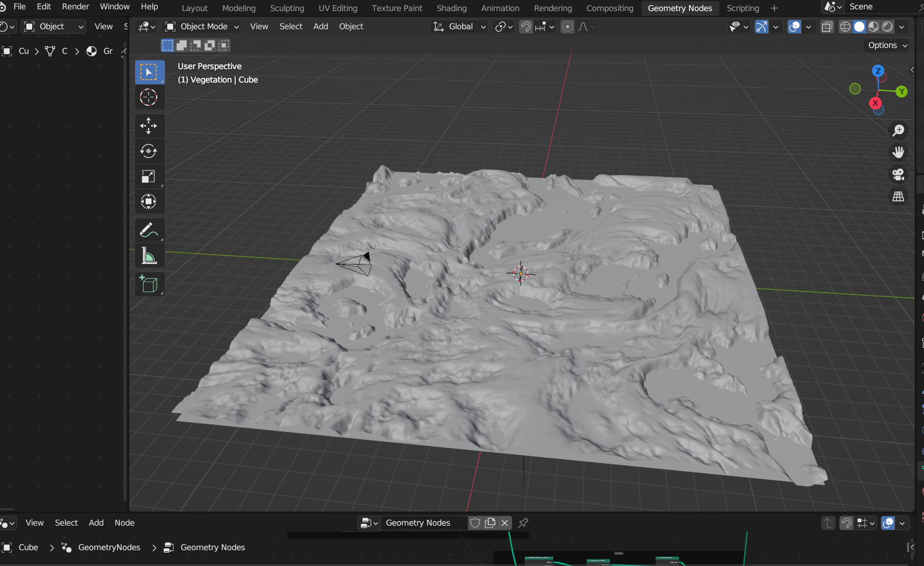This screenshot has height=566, width=924.
Task: Open the Render menu
Action: 75,6
